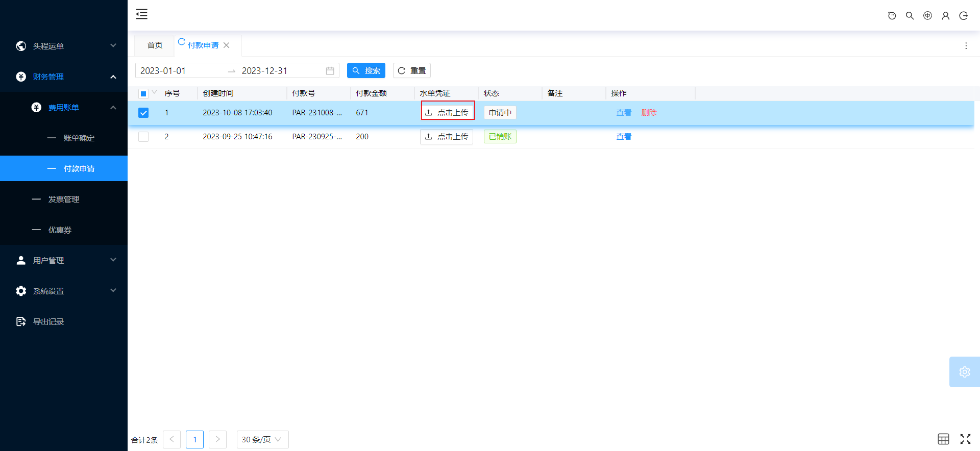The height and width of the screenshot is (451, 980).
Task: Open the user profile icon
Action: click(x=945, y=16)
